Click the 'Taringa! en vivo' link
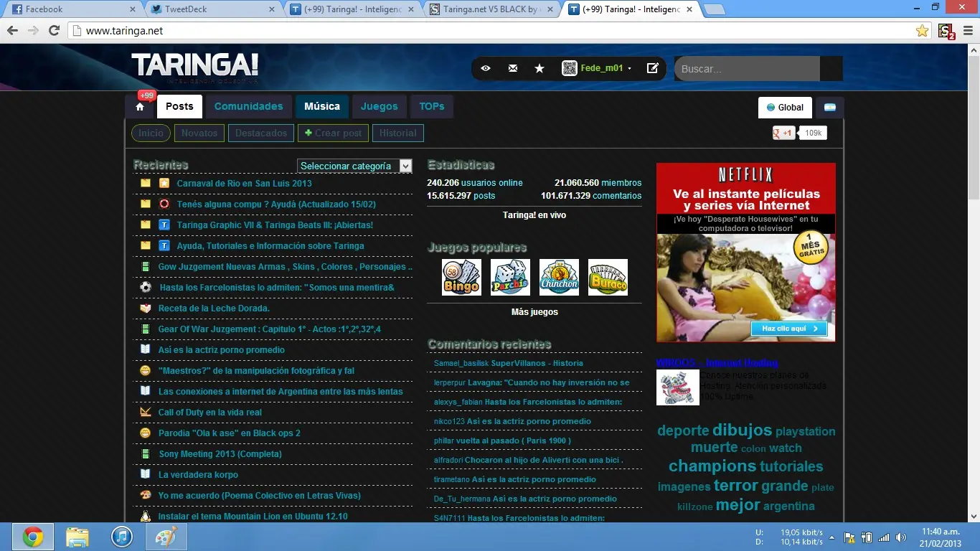980x551 pixels. (534, 215)
